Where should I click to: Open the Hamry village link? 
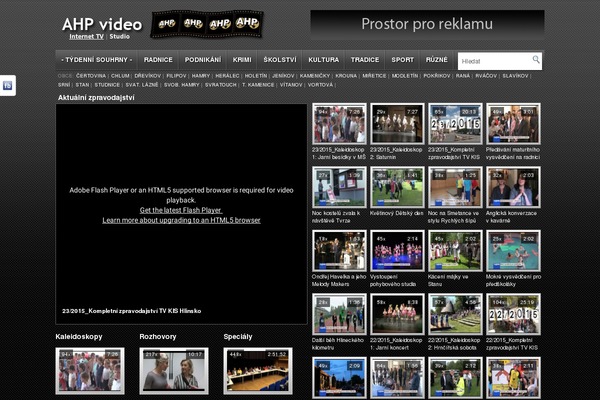pyautogui.click(x=201, y=76)
